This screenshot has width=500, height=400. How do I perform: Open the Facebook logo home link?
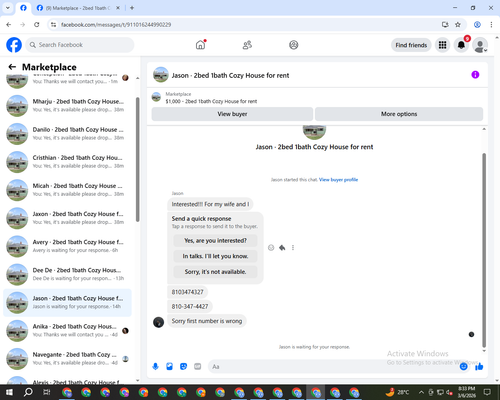14,45
